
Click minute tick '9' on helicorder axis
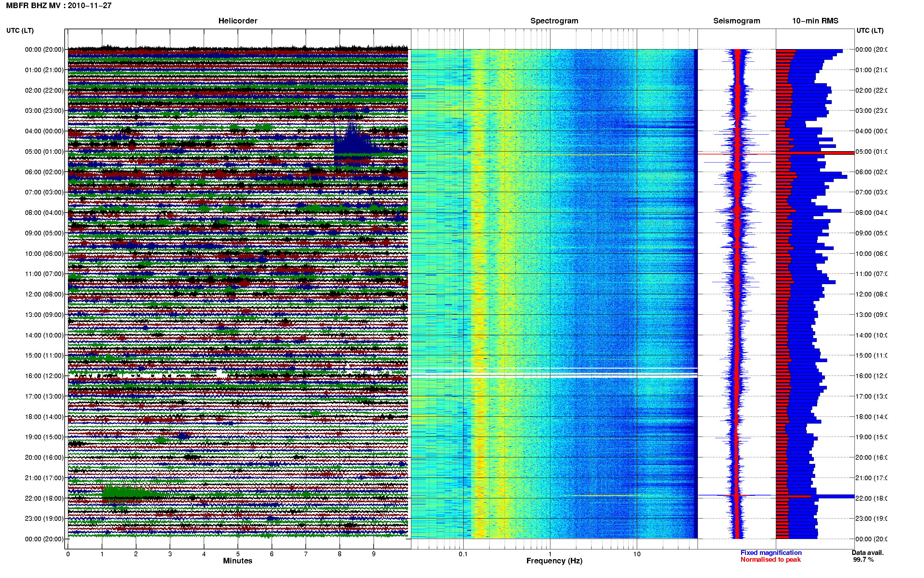click(374, 554)
